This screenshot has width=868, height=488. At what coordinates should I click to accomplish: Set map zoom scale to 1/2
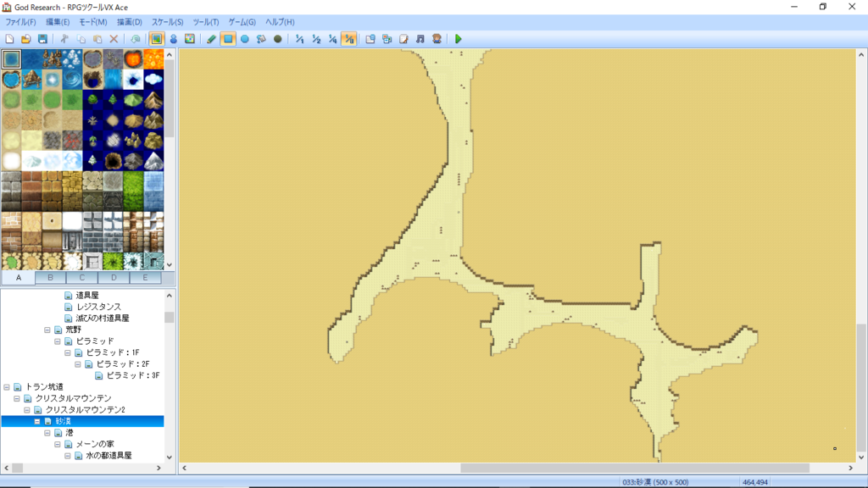click(x=316, y=39)
